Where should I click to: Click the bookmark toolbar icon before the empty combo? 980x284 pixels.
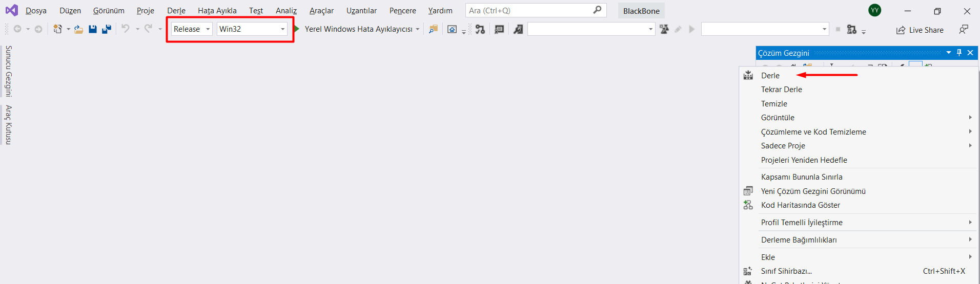click(x=518, y=29)
